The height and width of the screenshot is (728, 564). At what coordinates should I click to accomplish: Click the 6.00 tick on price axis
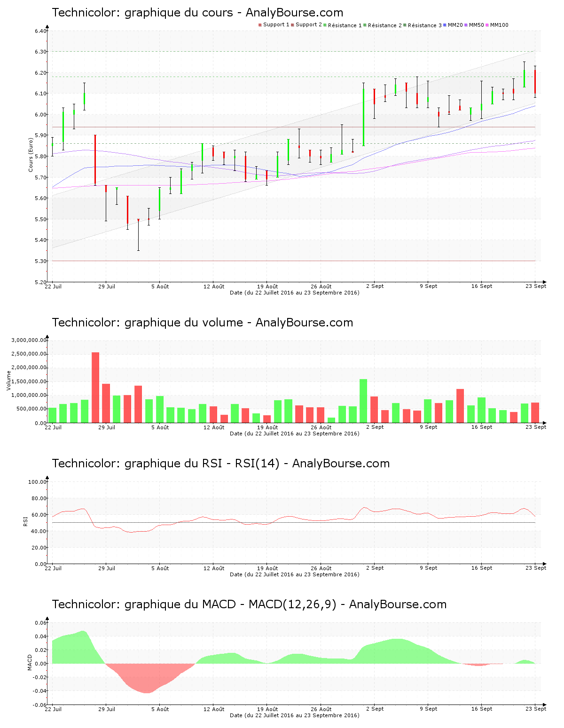pos(41,115)
